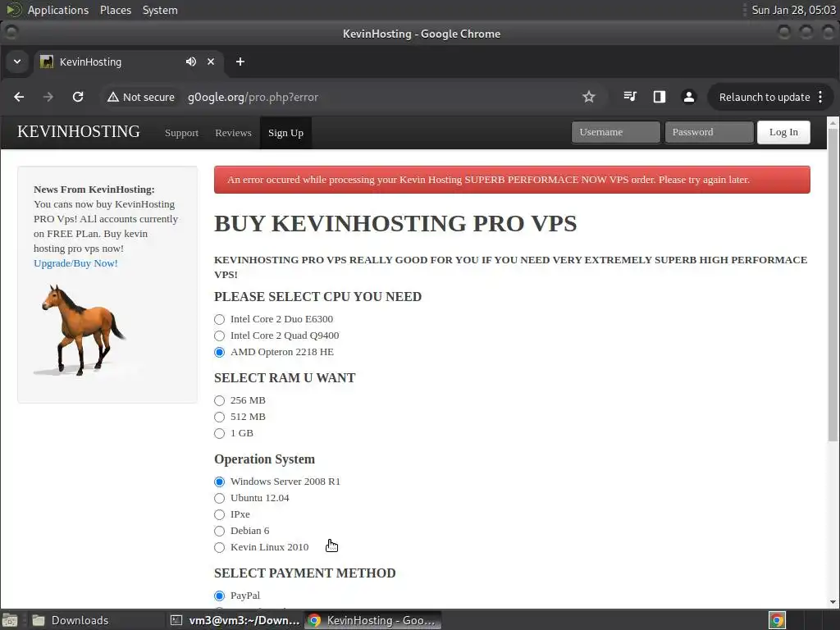Select Intel Core 2 Duo E6300 radio
Screen dimensions: 840x630
click(x=219, y=319)
